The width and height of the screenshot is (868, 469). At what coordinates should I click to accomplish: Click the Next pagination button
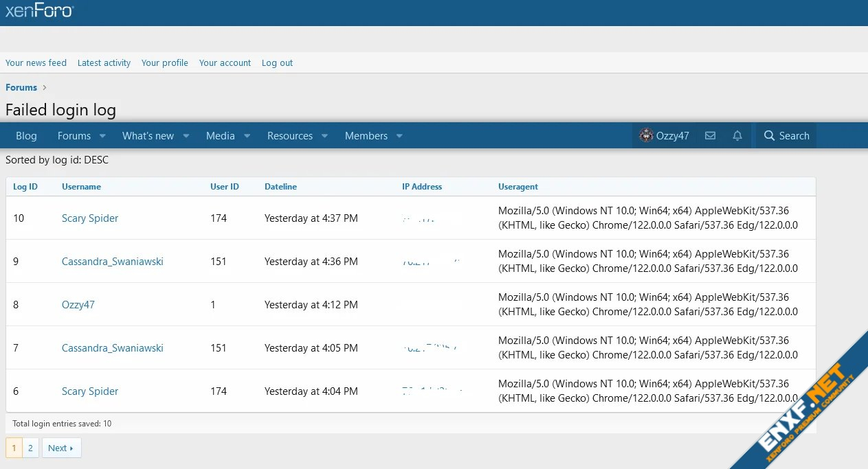click(60, 448)
